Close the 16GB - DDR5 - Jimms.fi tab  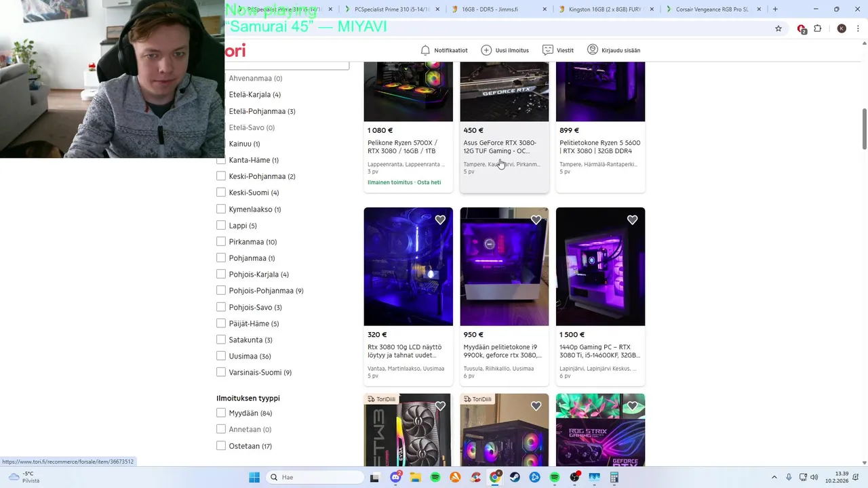click(545, 9)
